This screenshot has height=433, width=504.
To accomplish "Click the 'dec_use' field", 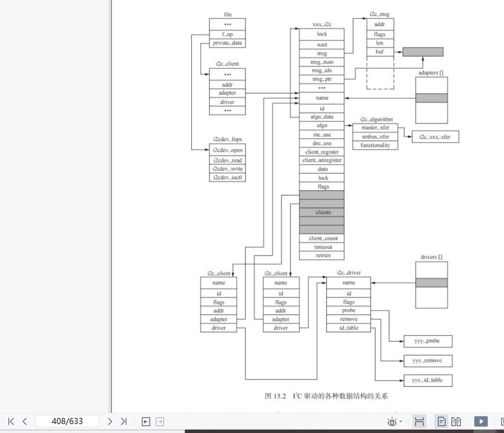I will point(322,143).
